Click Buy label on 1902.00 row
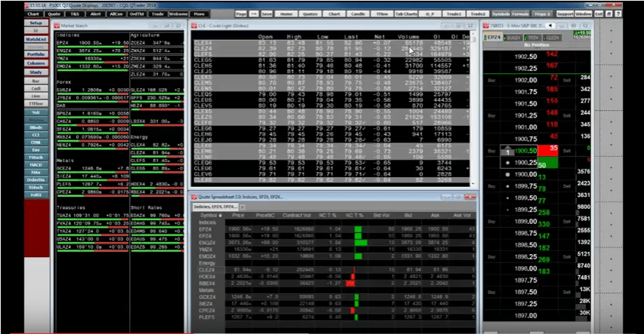The width and height of the screenshot is (644, 334). point(491,81)
